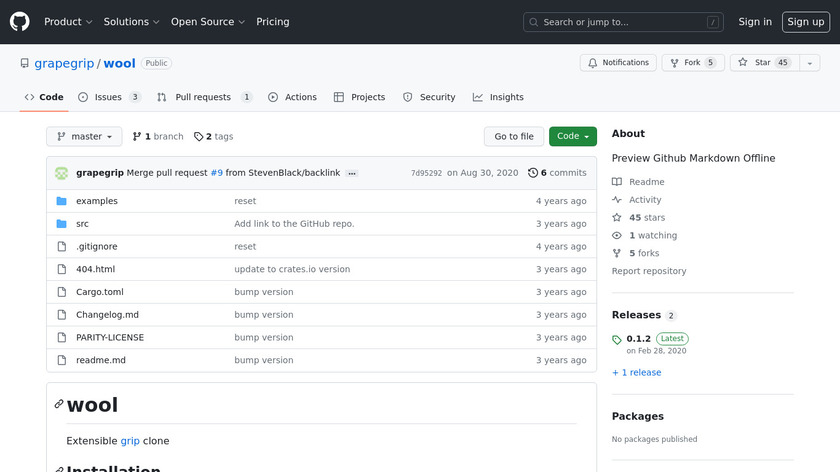Click the Go to file button
840x472 pixels.
click(514, 137)
